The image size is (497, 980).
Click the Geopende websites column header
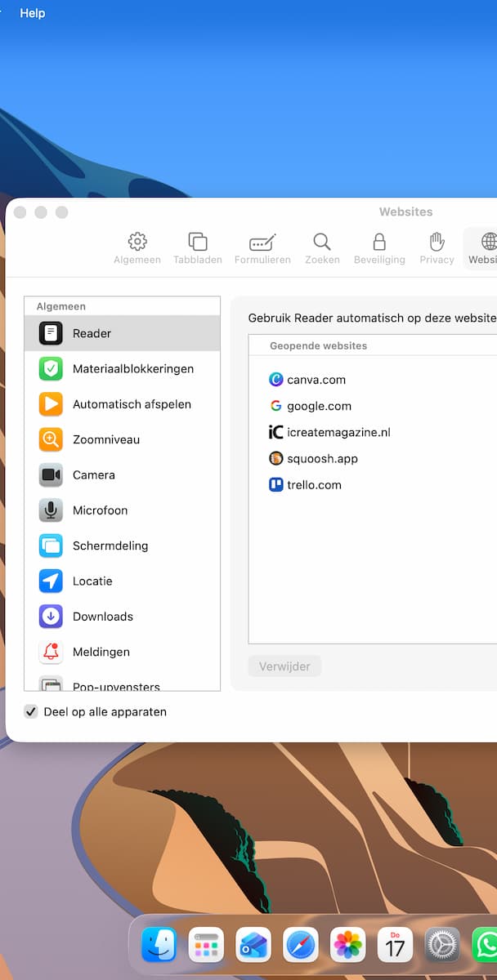pyautogui.click(x=373, y=345)
